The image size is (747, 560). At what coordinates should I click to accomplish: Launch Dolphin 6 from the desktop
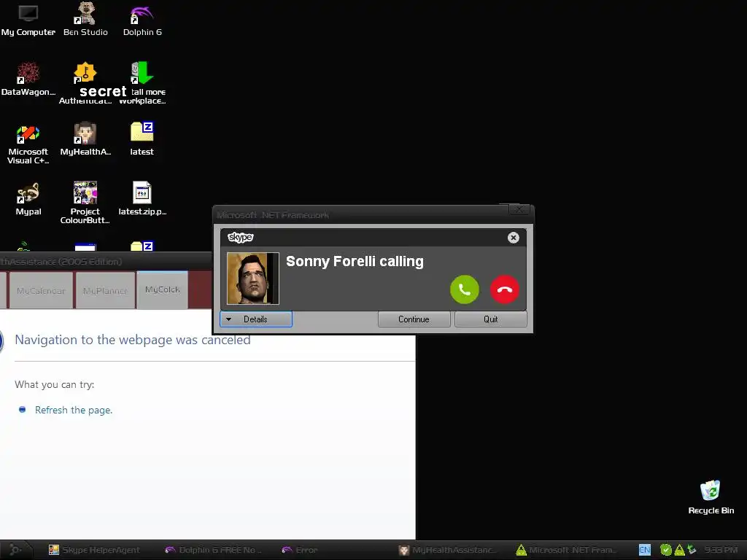pos(142,20)
